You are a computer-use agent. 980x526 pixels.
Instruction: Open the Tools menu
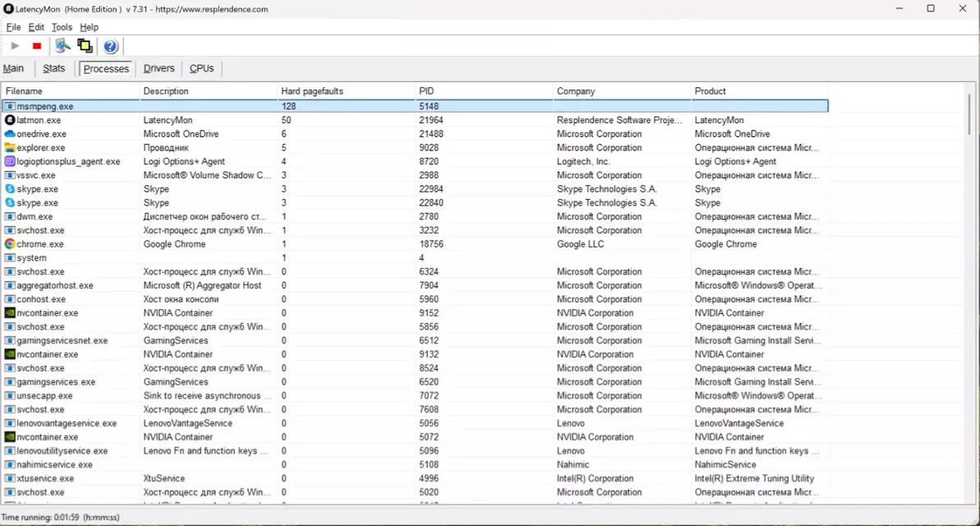point(62,27)
